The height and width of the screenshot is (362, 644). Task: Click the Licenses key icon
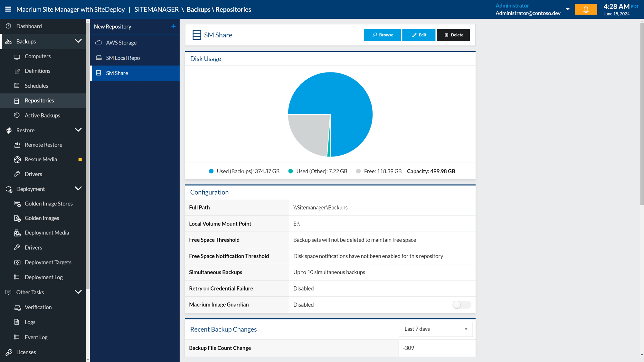point(9,352)
